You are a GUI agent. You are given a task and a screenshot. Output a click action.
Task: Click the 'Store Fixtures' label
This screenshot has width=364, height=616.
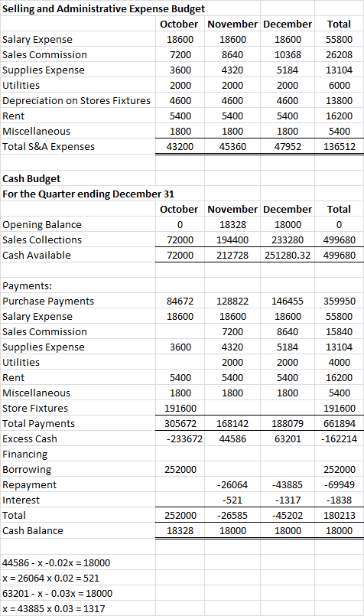click(x=35, y=409)
